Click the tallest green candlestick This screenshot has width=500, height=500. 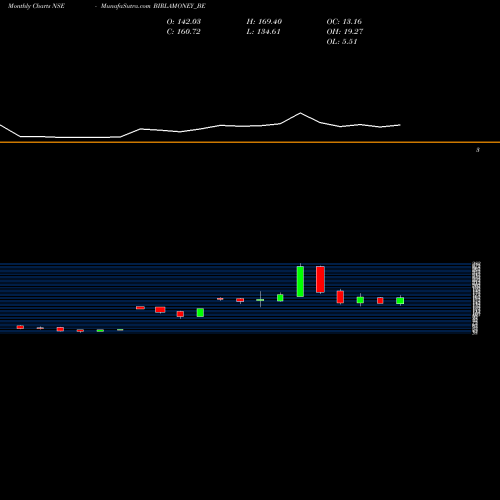click(300, 281)
